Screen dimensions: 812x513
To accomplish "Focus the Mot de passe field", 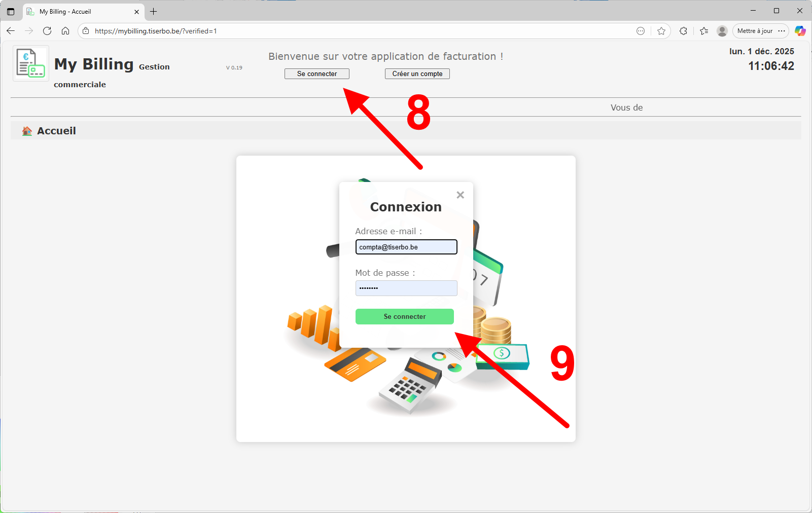I will (x=406, y=288).
